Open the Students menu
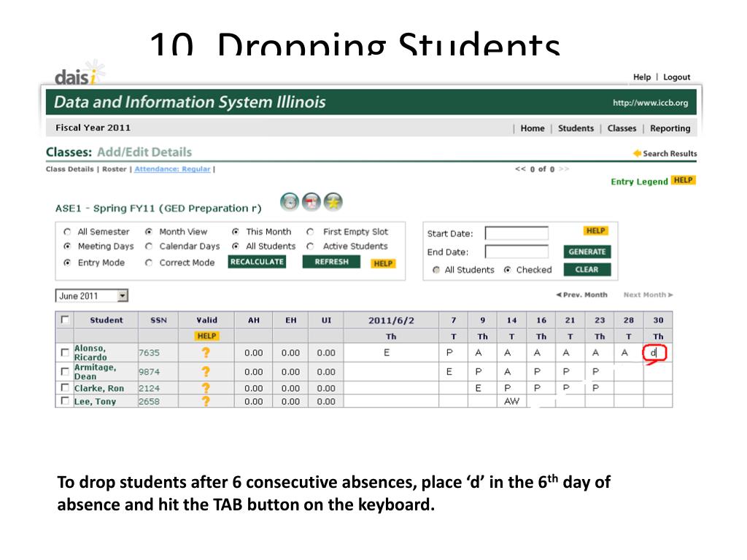Image resolution: width=747 pixels, height=560 pixels. coord(576,128)
